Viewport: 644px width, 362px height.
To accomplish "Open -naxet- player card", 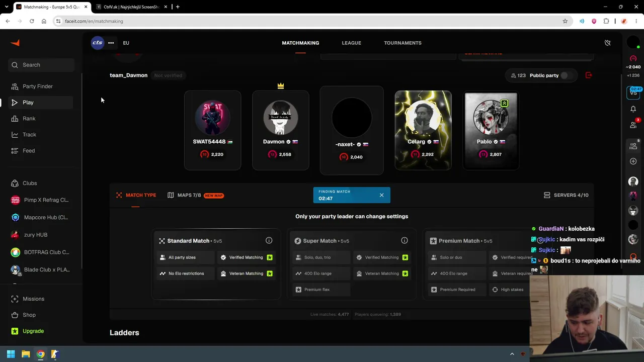I will 352,130.
